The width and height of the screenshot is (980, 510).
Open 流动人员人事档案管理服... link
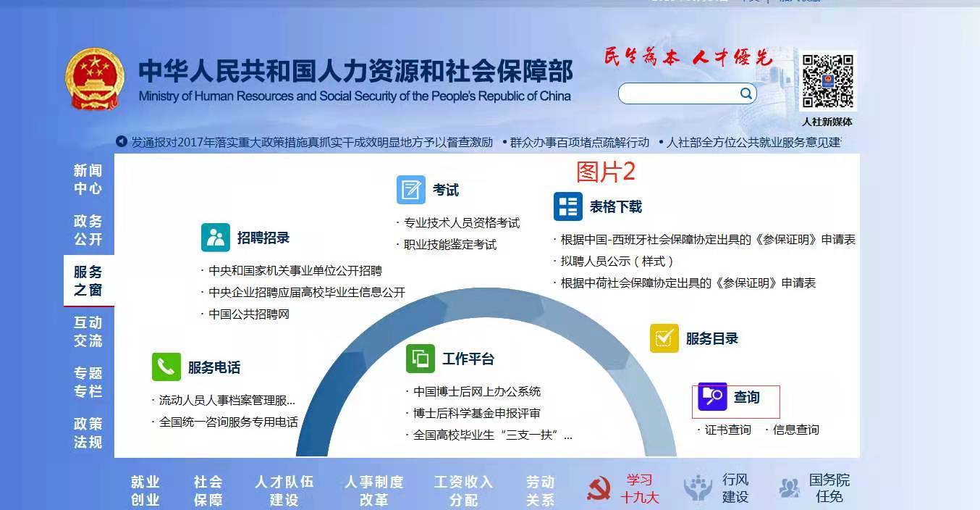(227, 400)
